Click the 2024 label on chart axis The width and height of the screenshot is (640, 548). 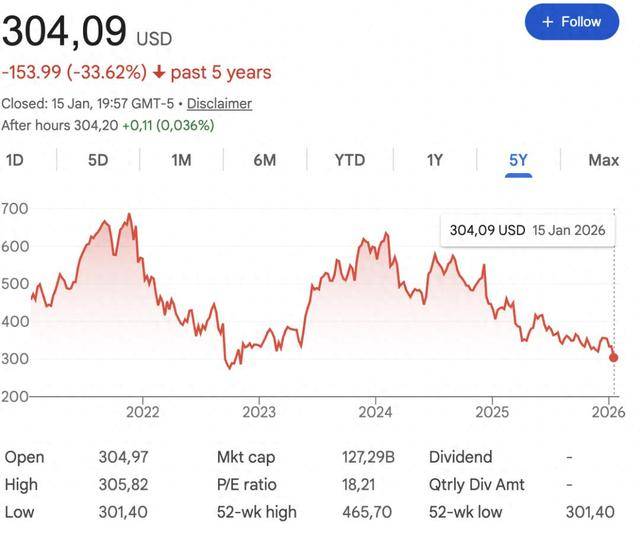pyautogui.click(x=375, y=411)
